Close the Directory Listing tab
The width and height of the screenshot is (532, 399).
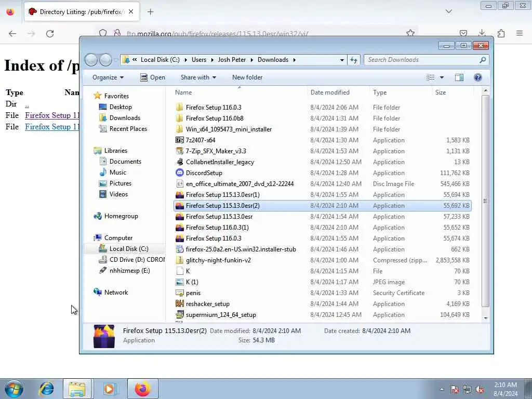(131, 12)
